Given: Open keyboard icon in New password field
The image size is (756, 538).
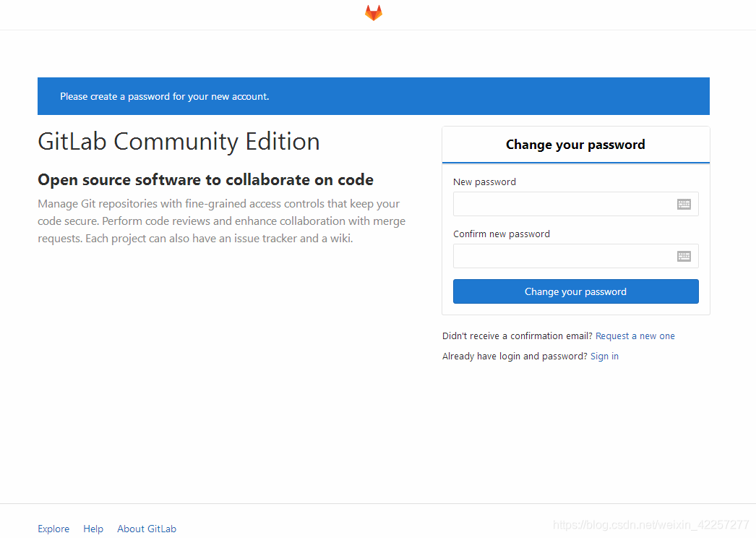Looking at the screenshot, I should click(x=684, y=204).
